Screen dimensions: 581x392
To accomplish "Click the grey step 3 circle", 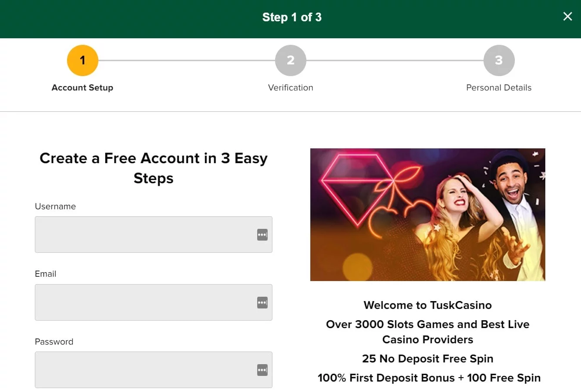I will pyautogui.click(x=499, y=60).
